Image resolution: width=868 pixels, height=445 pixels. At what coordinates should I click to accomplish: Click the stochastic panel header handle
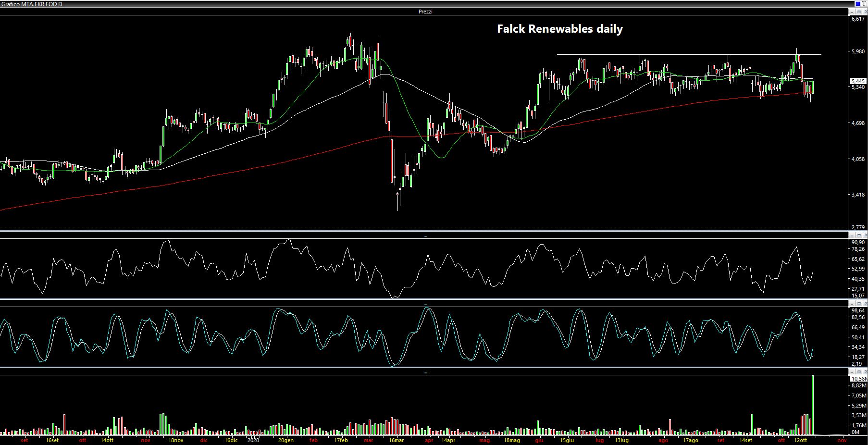coord(426,305)
